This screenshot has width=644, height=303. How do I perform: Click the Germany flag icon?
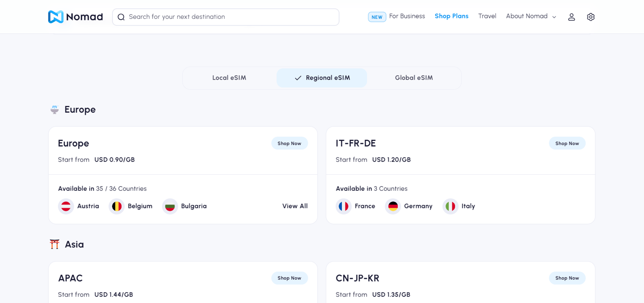pos(393,206)
